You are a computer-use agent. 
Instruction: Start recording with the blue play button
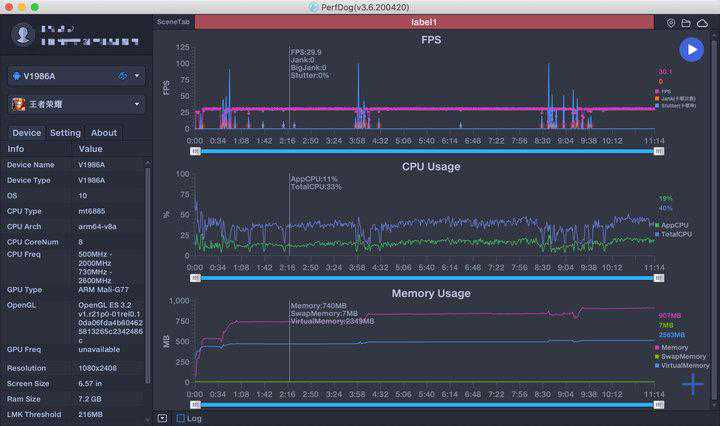691,49
